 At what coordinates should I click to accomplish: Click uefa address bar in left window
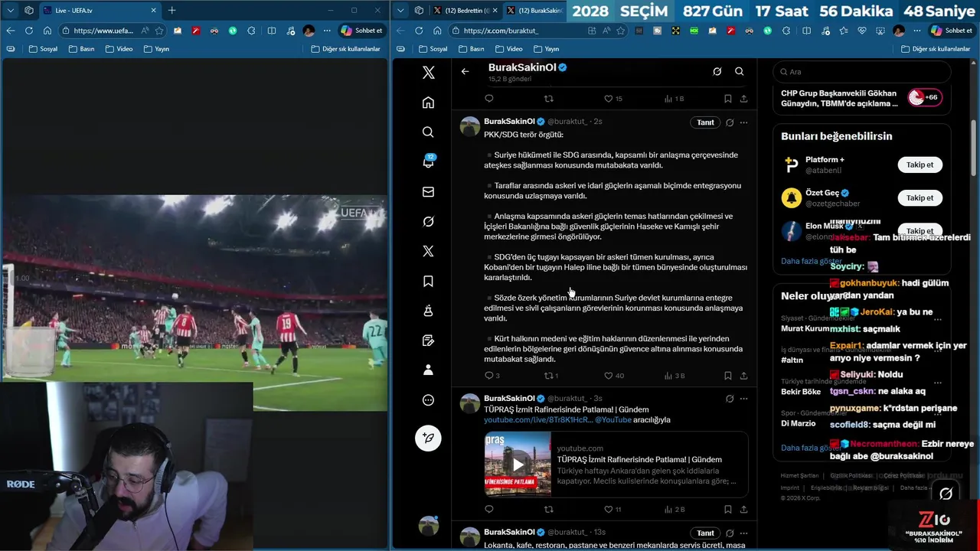tap(105, 31)
